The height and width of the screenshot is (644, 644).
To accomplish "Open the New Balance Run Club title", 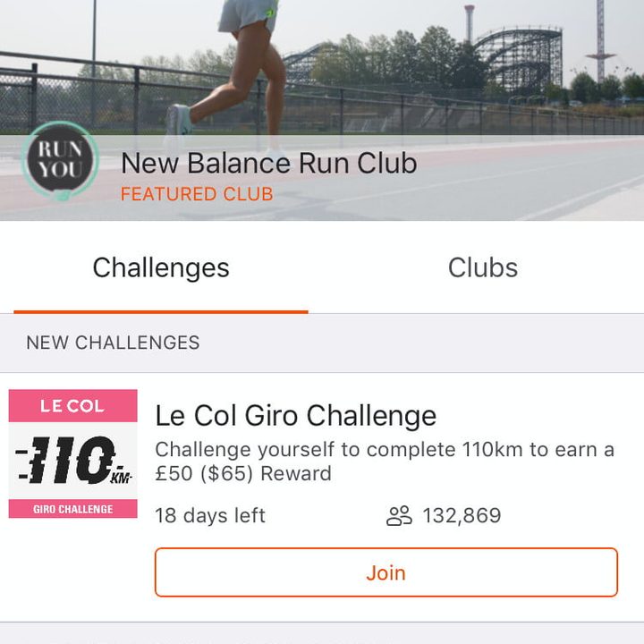I will 268,163.
